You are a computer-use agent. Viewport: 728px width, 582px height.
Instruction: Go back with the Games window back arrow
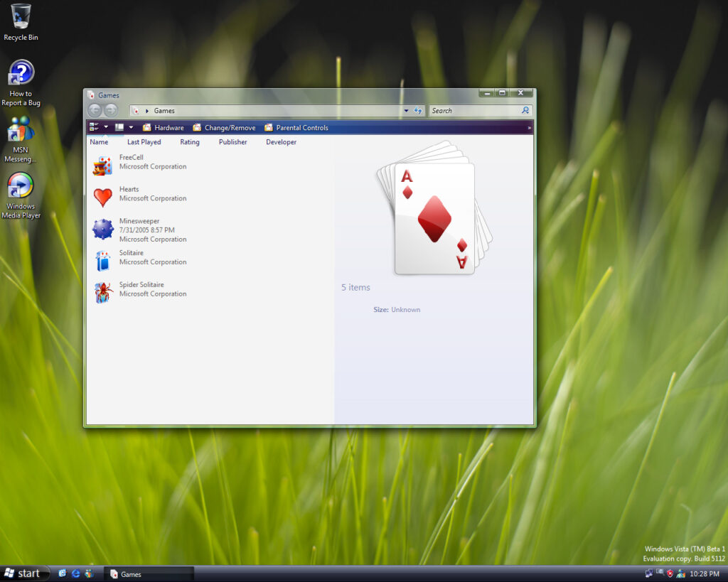[95, 110]
